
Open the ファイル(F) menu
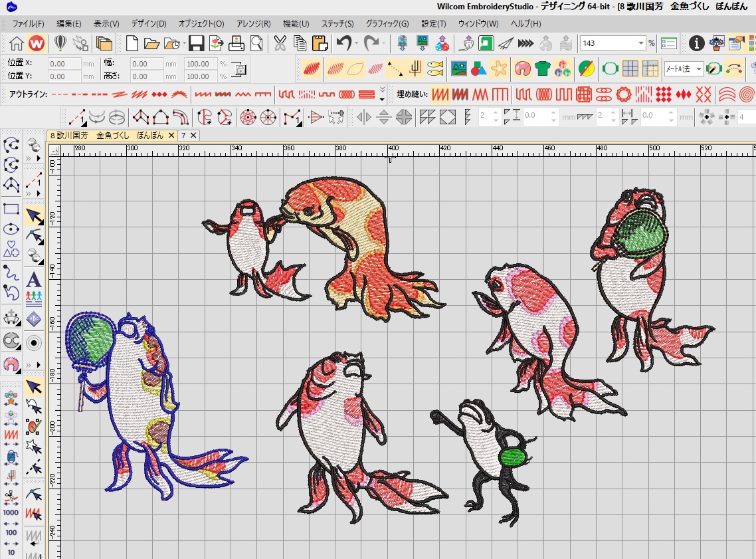point(28,24)
